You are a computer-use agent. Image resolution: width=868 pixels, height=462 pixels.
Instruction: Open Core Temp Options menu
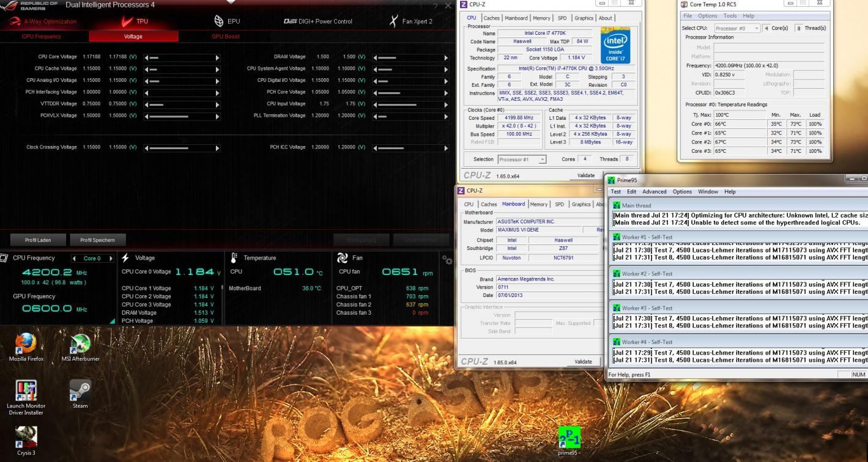(x=707, y=16)
